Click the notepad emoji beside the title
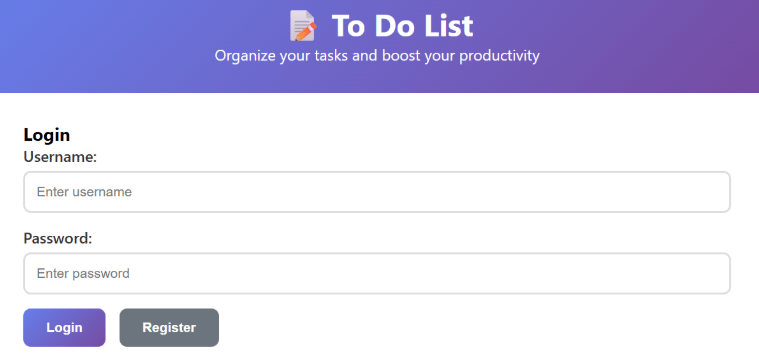Image resolution: width=759 pixels, height=363 pixels. click(x=303, y=26)
